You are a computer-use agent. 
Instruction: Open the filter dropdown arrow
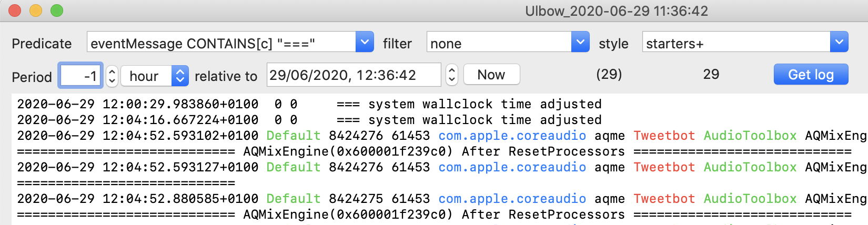pyautogui.click(x=580, y=42)
